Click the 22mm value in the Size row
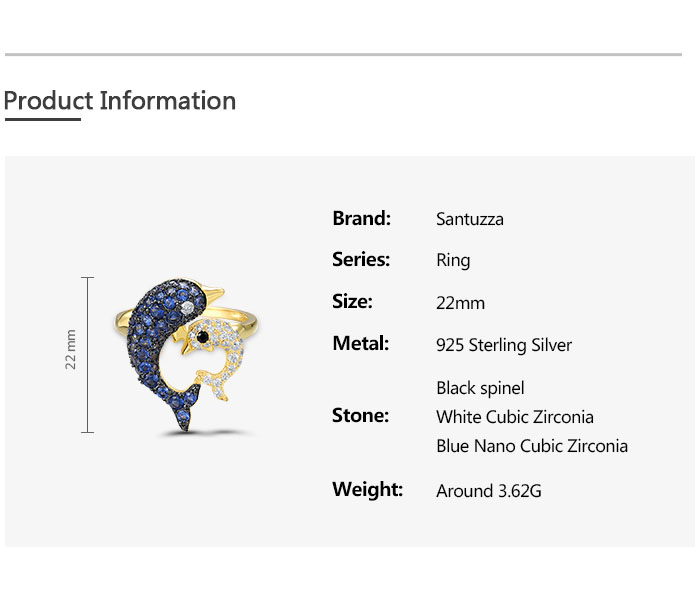 [x=460, y=303]
